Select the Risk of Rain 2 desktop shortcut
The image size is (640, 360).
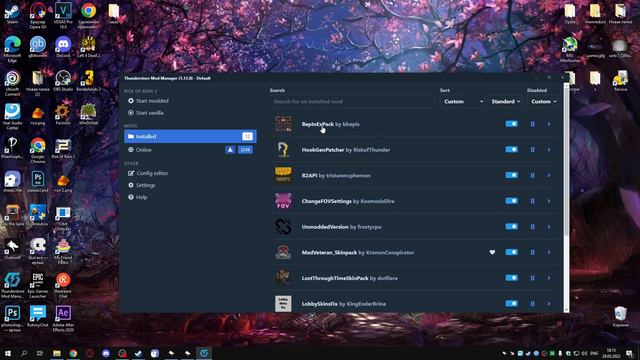[63, 148]
